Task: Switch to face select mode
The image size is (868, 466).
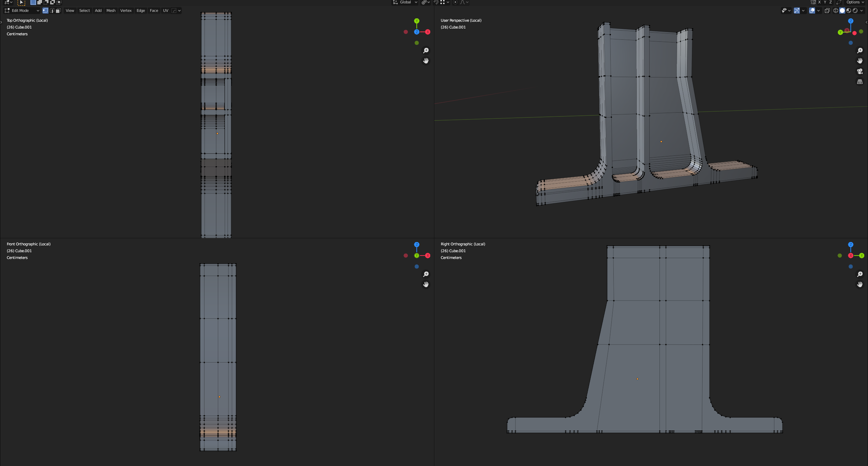Action: [x=58, y=11]
